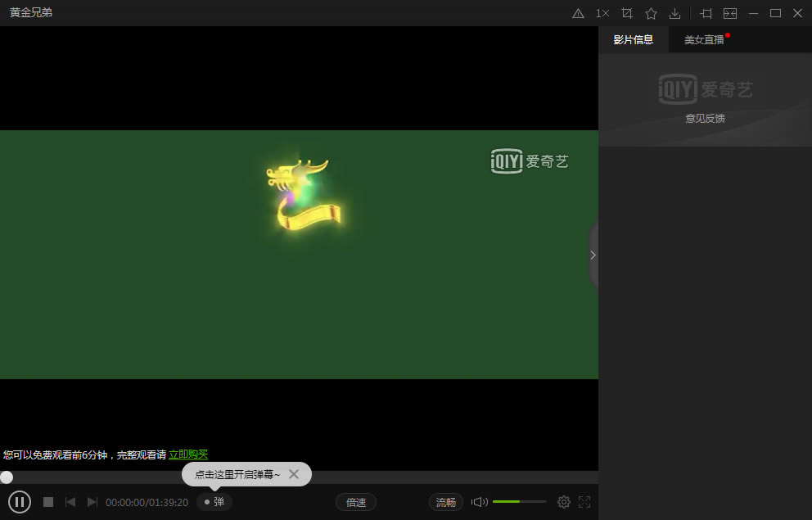This screenshot has height=520, width=812.
Task: Expand the side panel with right chevron
Action: coord(593,255)
